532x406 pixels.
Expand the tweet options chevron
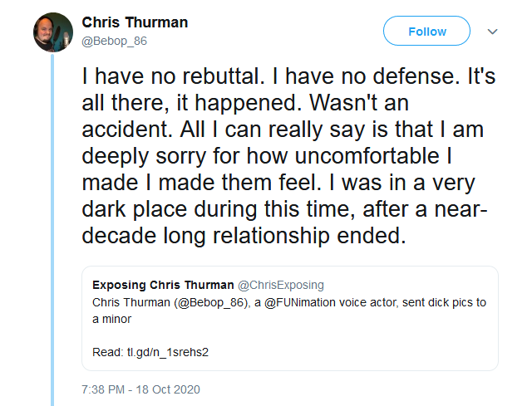(492, 32)
